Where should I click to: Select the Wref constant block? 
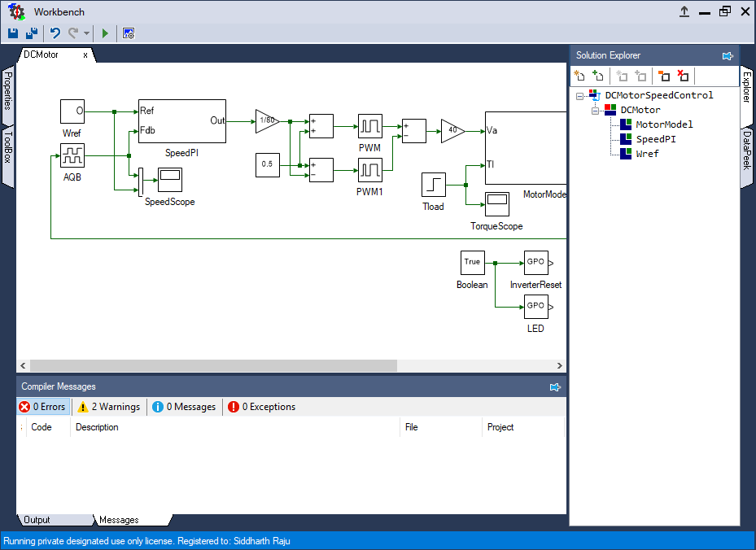72,111
